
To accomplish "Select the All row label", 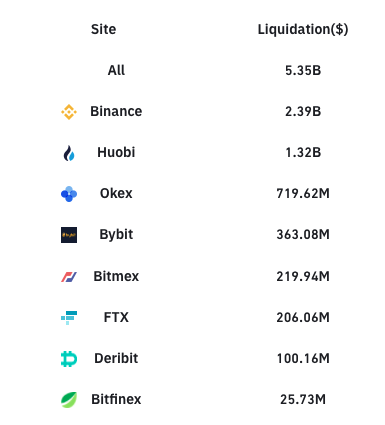I will pyautogui.click(x=116, y=70).
